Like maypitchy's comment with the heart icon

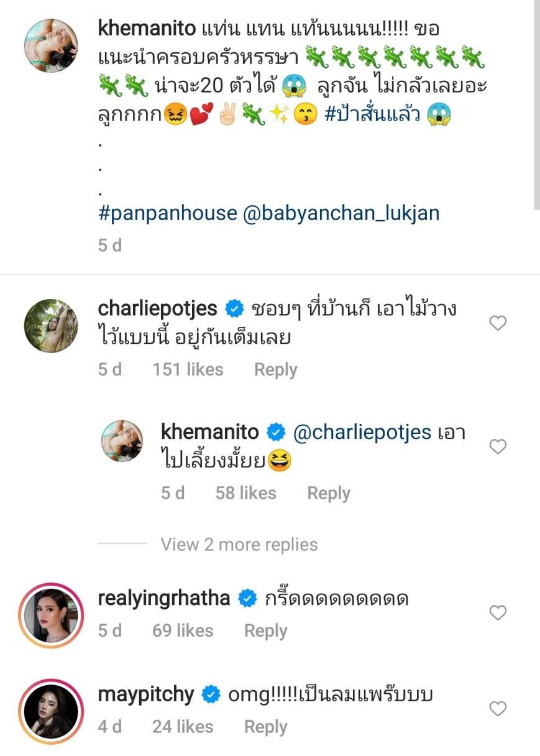click(x=498, y=709)
